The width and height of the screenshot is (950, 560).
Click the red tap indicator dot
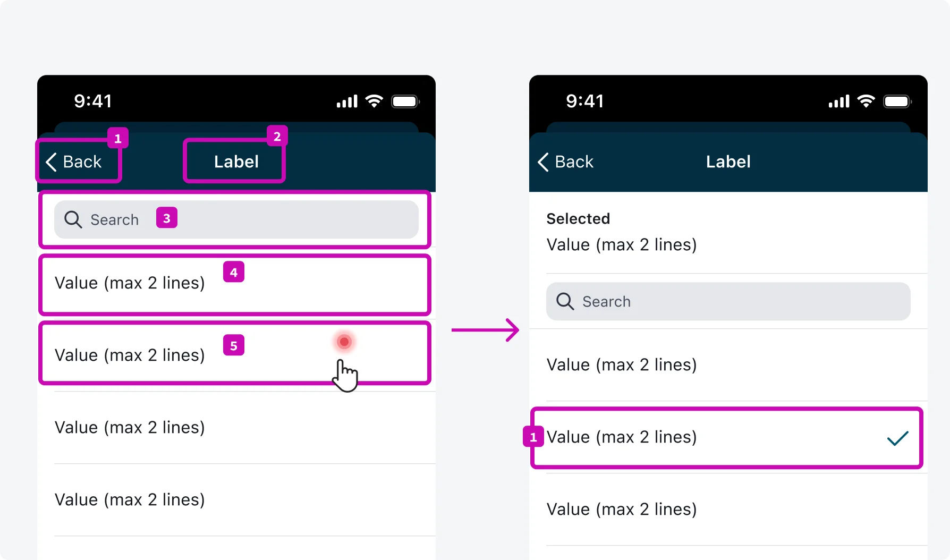tap(344, 342)
